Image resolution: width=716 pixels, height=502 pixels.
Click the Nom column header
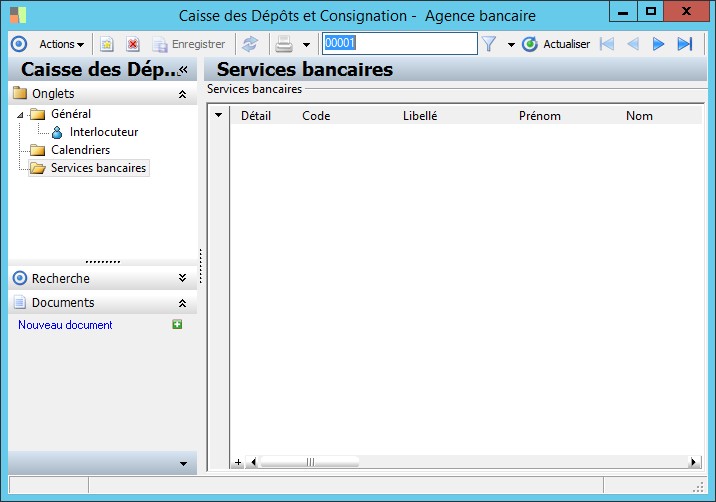pyautogui.click(x=639, y=116)
